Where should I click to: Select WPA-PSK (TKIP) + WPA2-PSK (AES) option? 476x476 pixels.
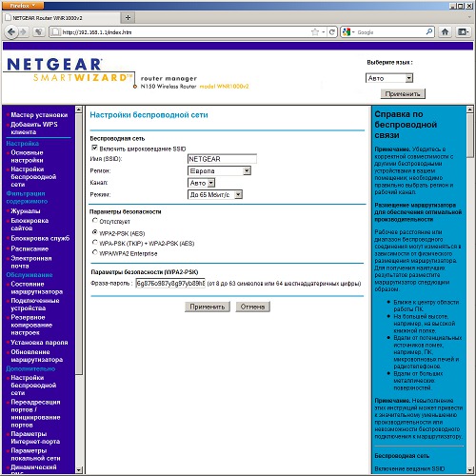(x=94, y=243)
